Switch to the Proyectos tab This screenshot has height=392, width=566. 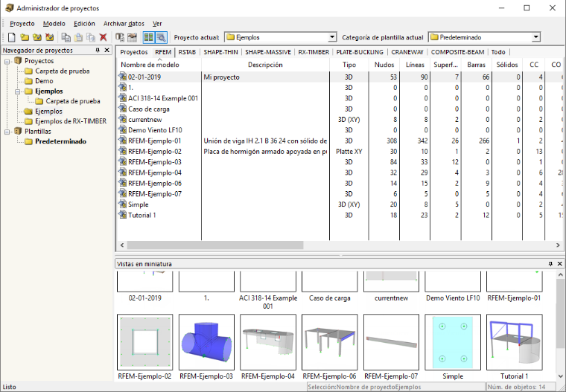click(134, 52)
